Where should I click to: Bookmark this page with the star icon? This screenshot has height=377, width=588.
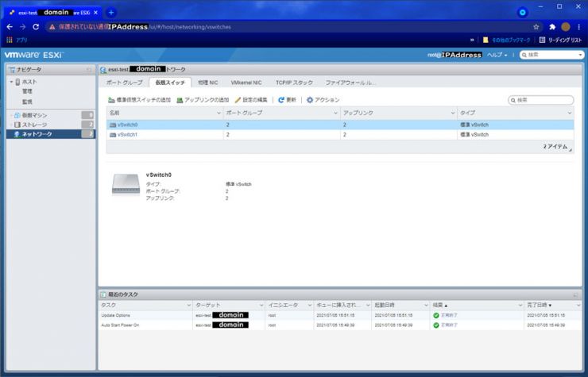536,27
